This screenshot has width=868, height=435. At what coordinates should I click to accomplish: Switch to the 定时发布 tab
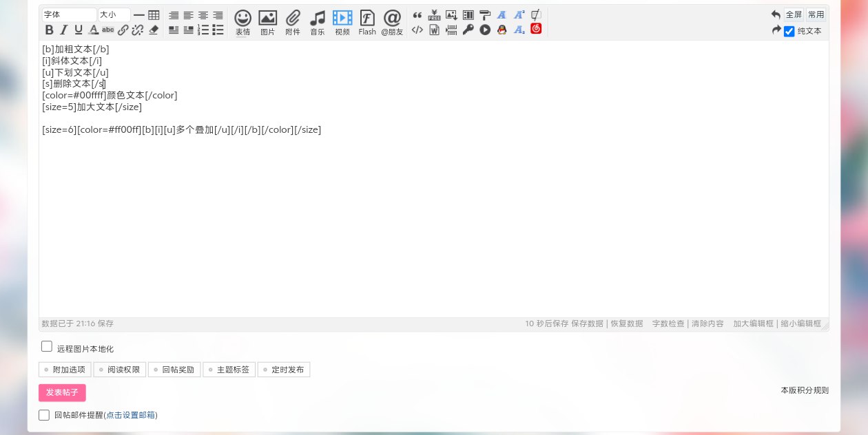coord(284,370)
